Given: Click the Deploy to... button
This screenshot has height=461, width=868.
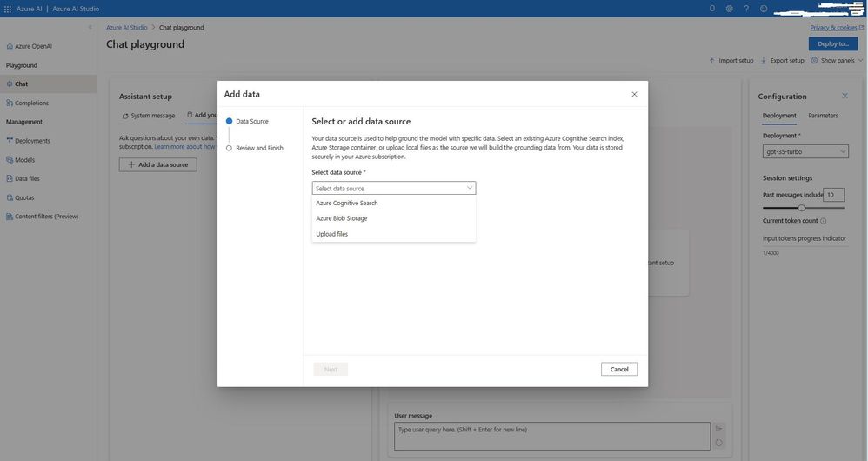Looking at the screenshot, I should tap(833, 43).
